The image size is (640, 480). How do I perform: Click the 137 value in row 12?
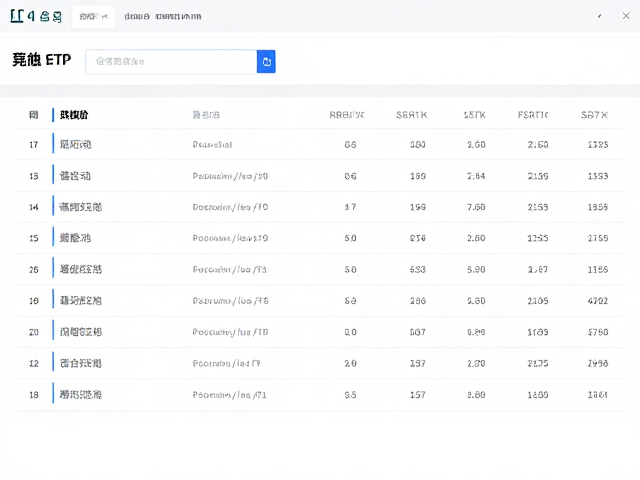tap(418, 364)
